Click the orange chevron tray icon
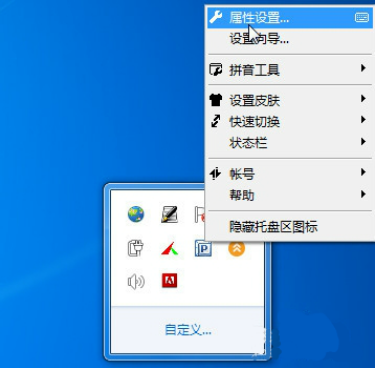The height and width of the screenshot is (368, 375). (237, 249)
